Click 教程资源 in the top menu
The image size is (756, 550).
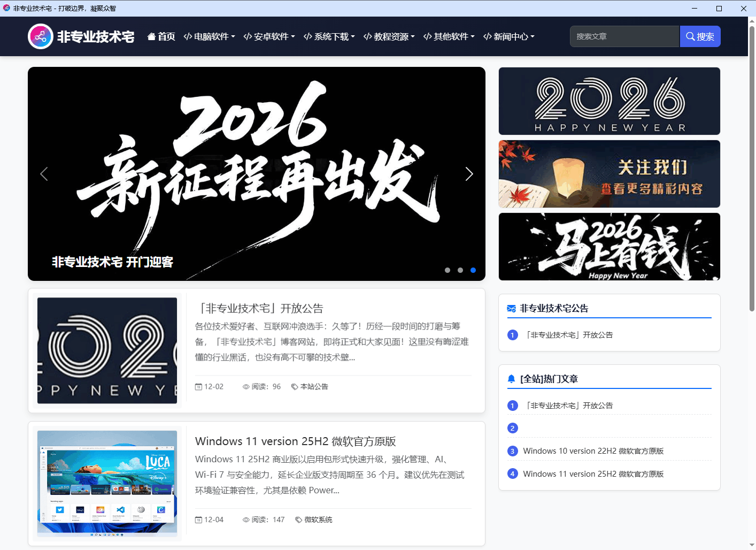[x=389, y=36]
